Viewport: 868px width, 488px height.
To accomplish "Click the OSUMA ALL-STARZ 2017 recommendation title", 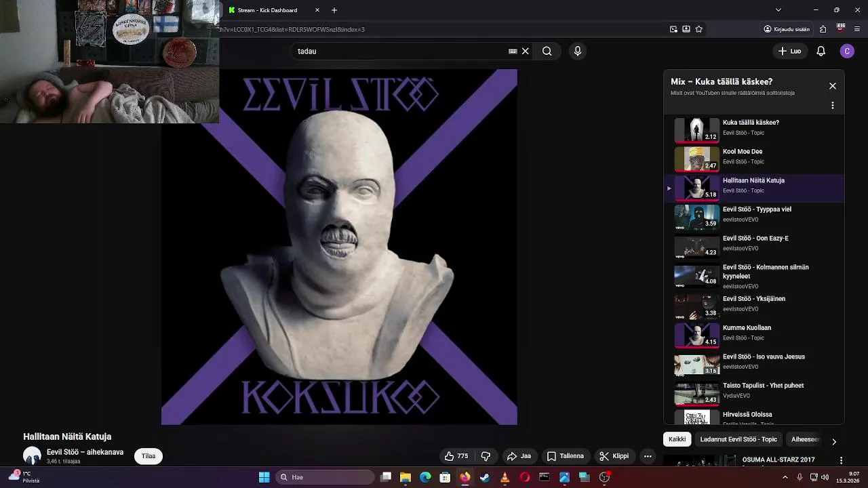I will click(778, 460).
